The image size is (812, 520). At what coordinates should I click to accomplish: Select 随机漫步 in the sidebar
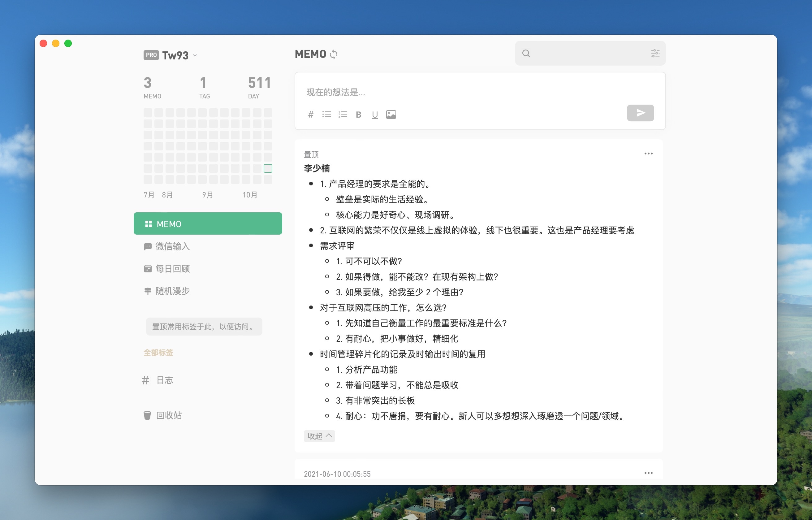[172, 291]
